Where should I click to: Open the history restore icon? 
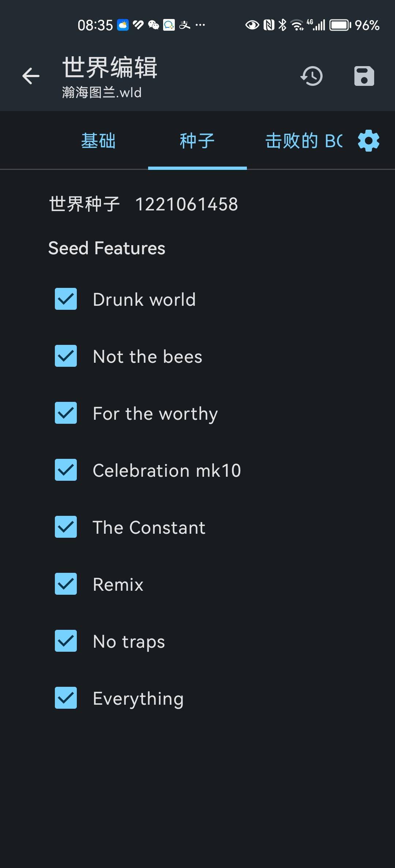[312, 76]
